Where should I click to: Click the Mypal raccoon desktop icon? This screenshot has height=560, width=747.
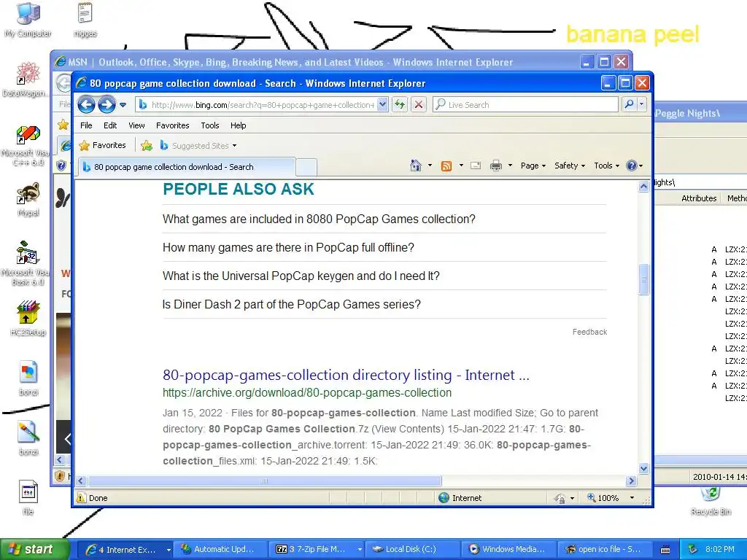click(28, 199)
